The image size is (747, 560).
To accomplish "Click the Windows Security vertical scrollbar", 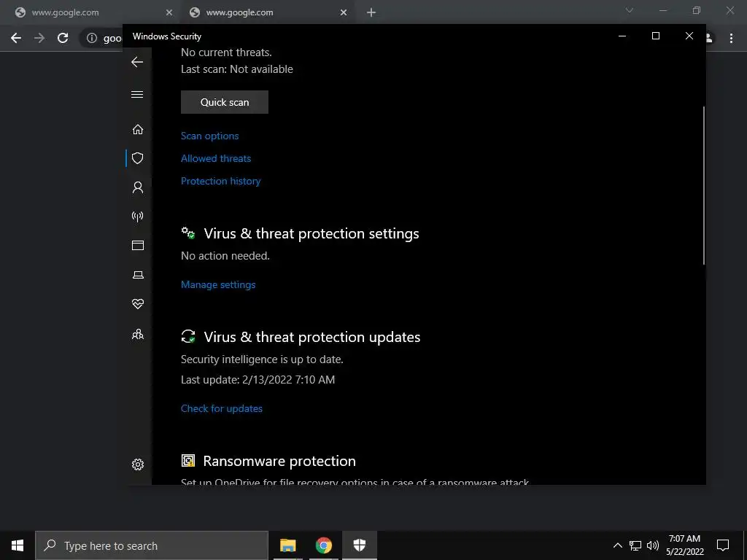I will [x=703, y=186].
